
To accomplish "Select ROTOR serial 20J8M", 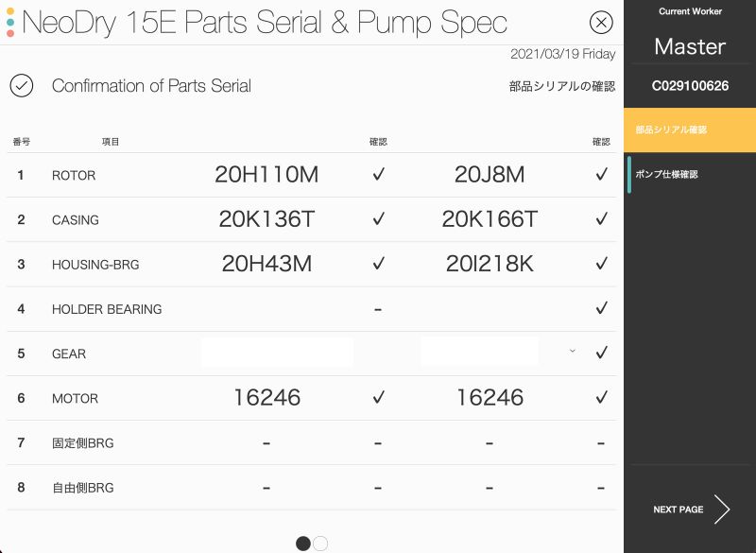I will pos(490,175).
